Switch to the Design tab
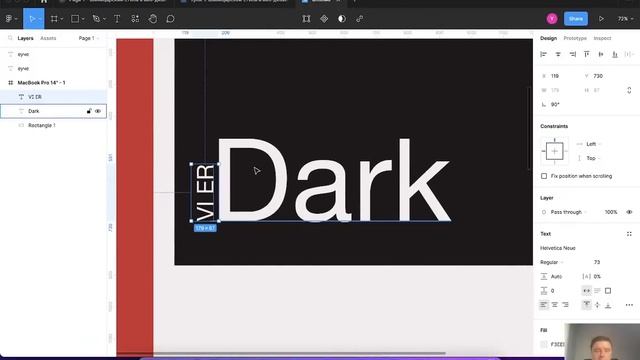Screen dimensions: 640x360 point(548,38)
